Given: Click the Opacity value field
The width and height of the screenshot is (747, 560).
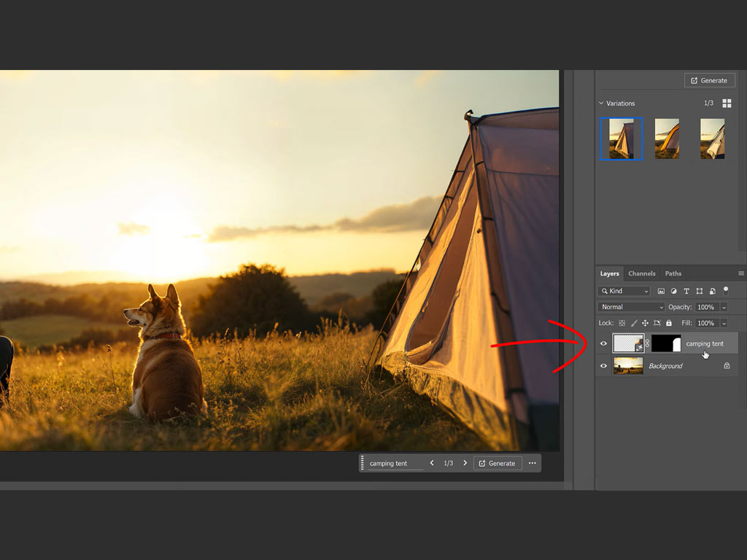Looking at the screenshot, I should pos(707,307).
